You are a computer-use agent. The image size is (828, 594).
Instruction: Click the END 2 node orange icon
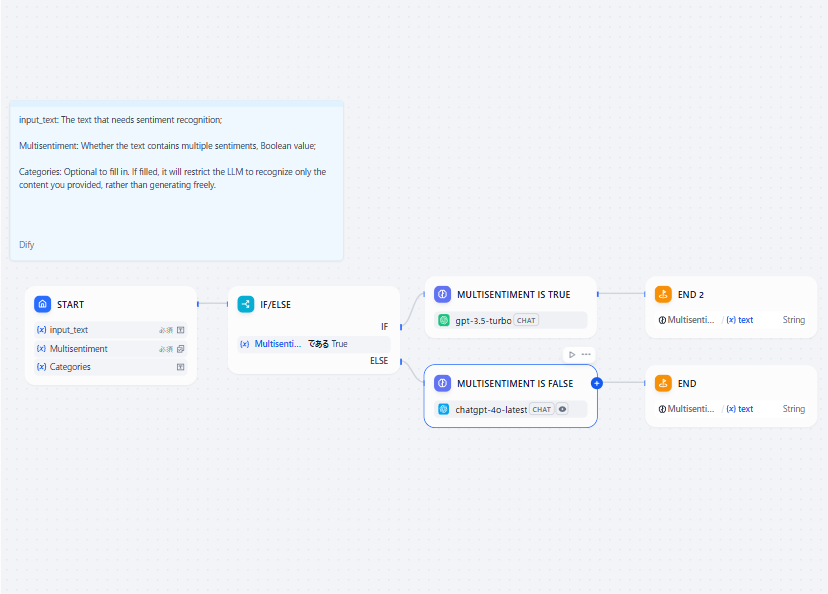tap(663, 294)
